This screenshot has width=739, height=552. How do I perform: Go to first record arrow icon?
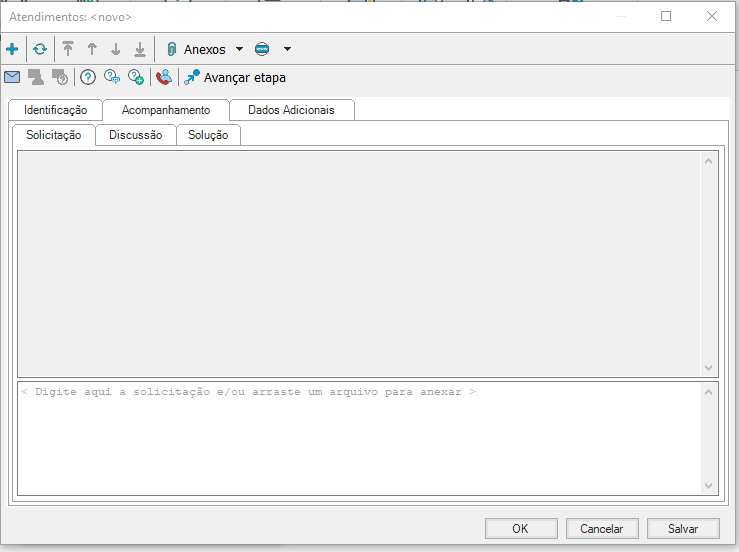click(x=68, y=49)
